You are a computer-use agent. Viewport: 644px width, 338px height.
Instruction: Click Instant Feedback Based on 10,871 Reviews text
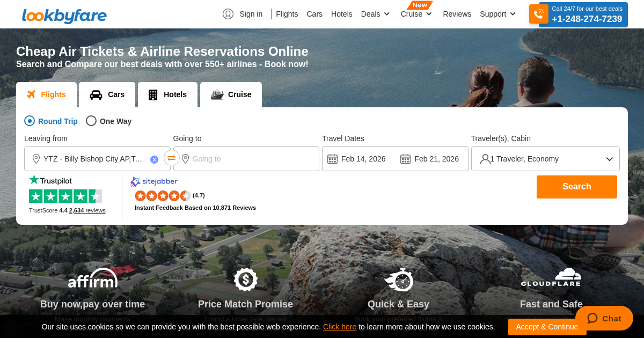pyautogui.click(x=195, y=208)
